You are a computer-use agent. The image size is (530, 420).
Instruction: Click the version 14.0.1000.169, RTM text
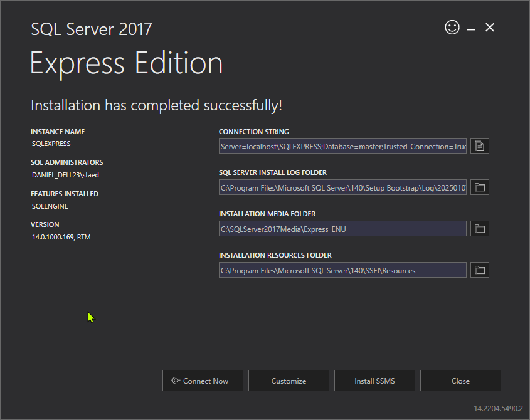point(61,237)
